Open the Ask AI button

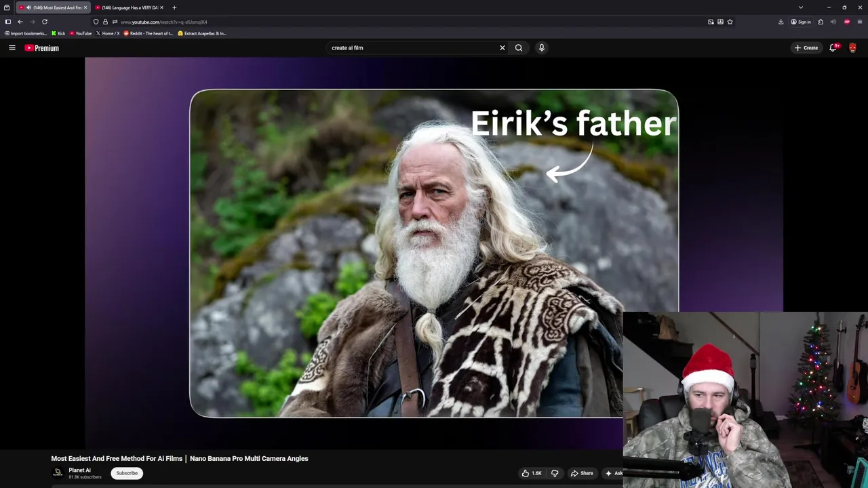click(614, 473)
